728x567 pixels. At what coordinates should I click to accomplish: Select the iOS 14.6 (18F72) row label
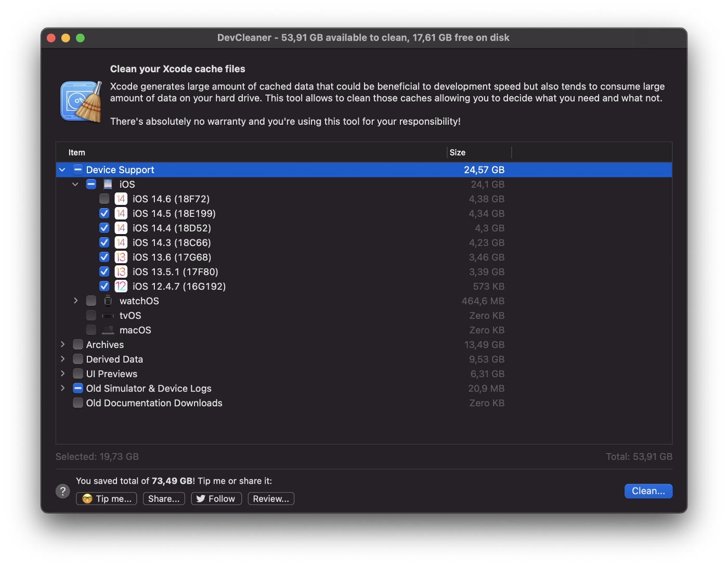171,199
